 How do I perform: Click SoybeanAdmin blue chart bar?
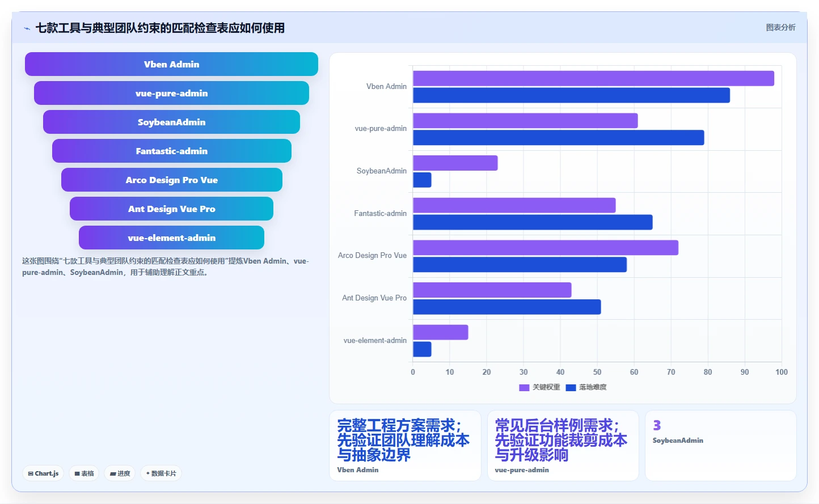click(422, 180)
